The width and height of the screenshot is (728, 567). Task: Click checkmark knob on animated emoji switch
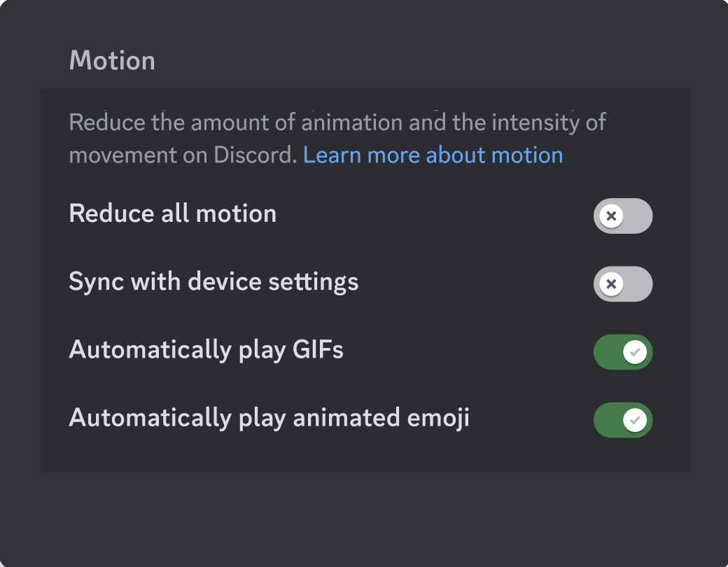click(635, 420)
